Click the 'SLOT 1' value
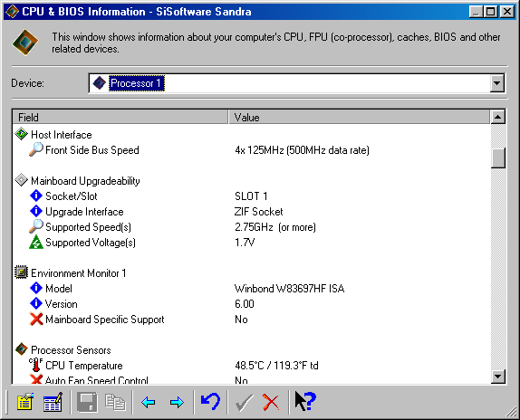Viewport: 520px width, 420px height. tap(251, 196)
